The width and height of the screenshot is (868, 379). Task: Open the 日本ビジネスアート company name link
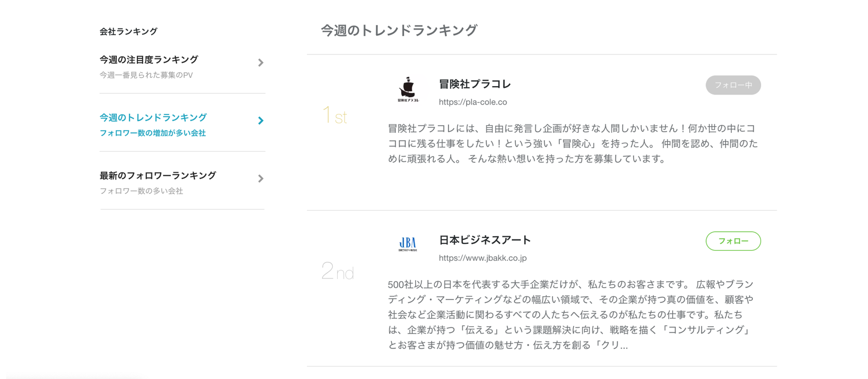point(485,240)
